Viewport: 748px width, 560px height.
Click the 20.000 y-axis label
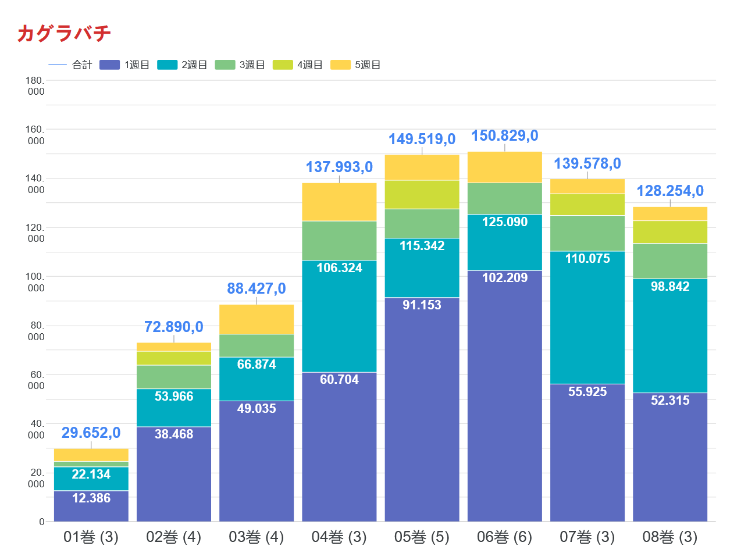click(36, 478)
